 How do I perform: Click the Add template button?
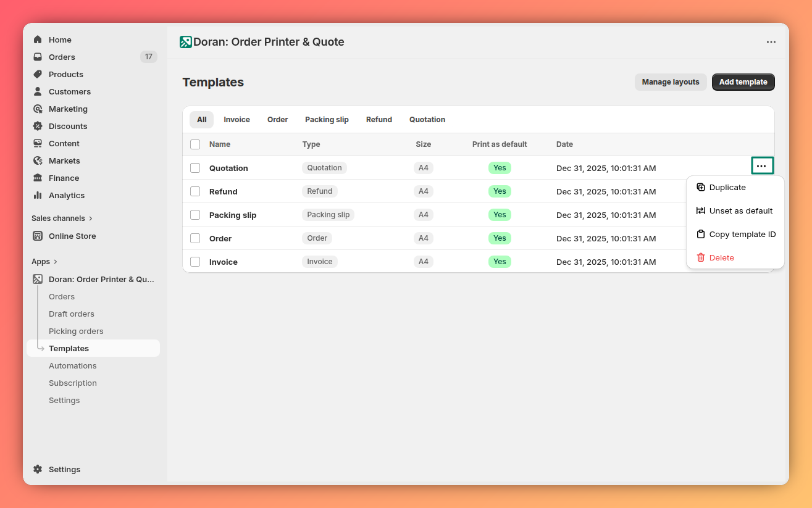(x=743, y=82)
